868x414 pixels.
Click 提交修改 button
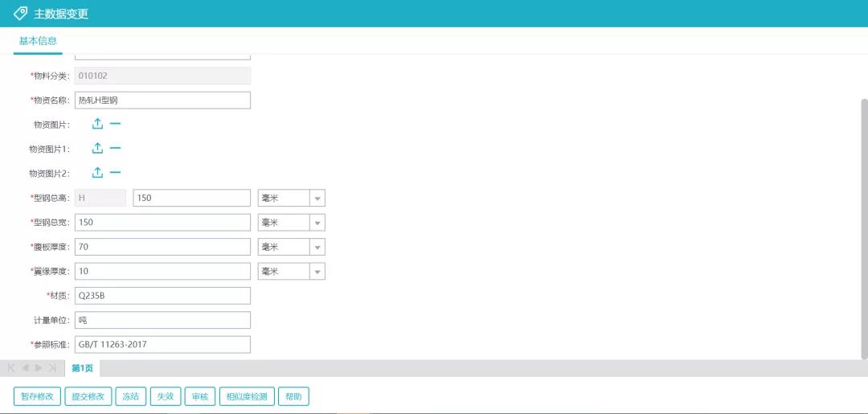(x=88, y=396)
